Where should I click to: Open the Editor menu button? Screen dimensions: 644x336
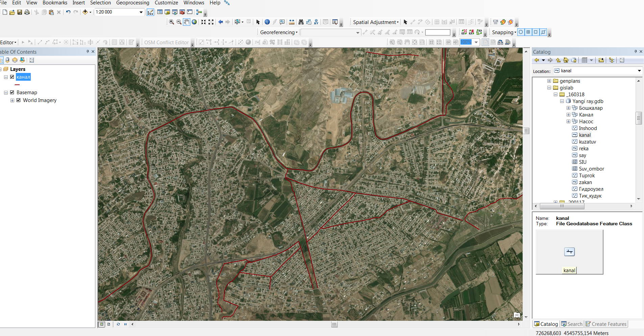(8, 42)
